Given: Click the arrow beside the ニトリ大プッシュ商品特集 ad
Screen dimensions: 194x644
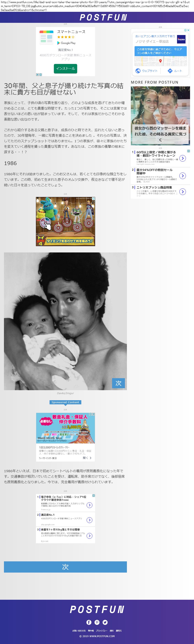Looking at the screenshot, I should 183,192.
